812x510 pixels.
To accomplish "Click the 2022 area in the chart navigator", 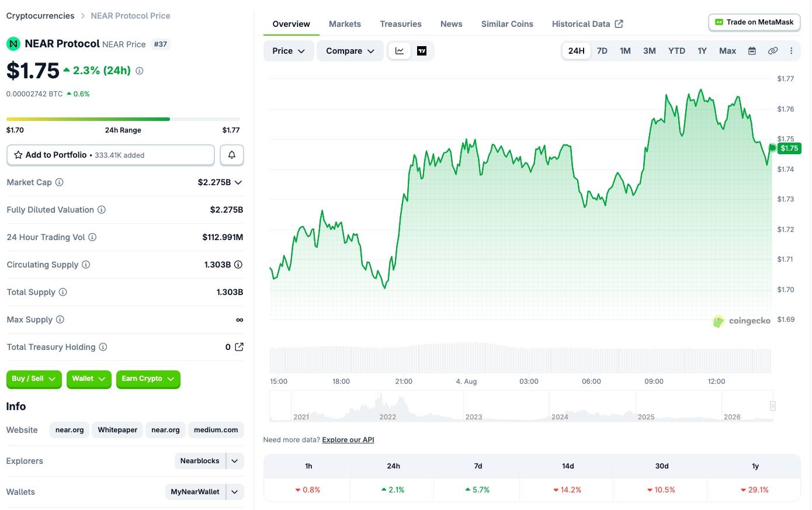I will [x=388, y=417].
